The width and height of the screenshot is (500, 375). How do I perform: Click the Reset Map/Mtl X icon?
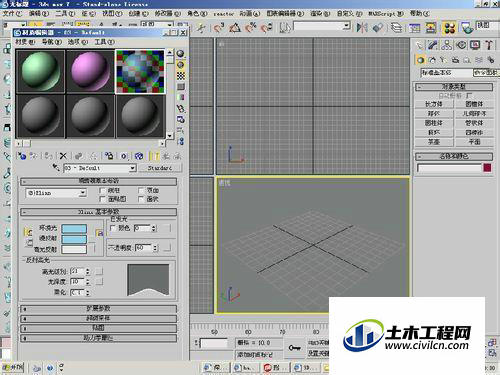pos(63,156)
